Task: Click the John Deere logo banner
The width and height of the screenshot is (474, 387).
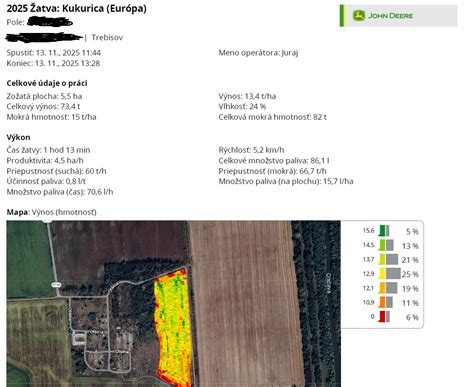Action: tap(399, 16)
